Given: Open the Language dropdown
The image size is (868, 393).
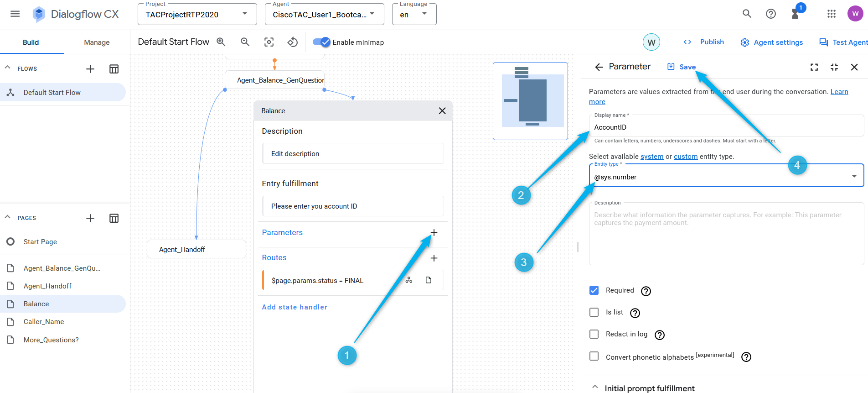Looking at the screenshot, I should click(414, 14).
